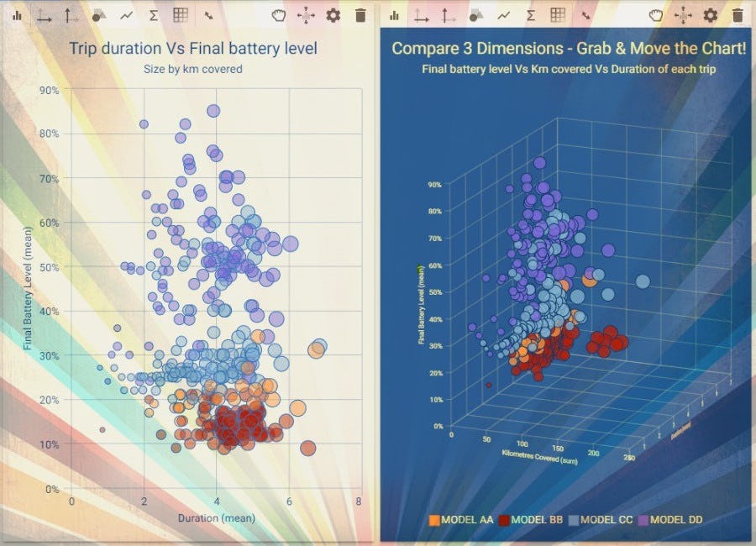Activate hand grab tool in right chart toolbar
The height and width of the screenshot is (546, 756).
656,15
